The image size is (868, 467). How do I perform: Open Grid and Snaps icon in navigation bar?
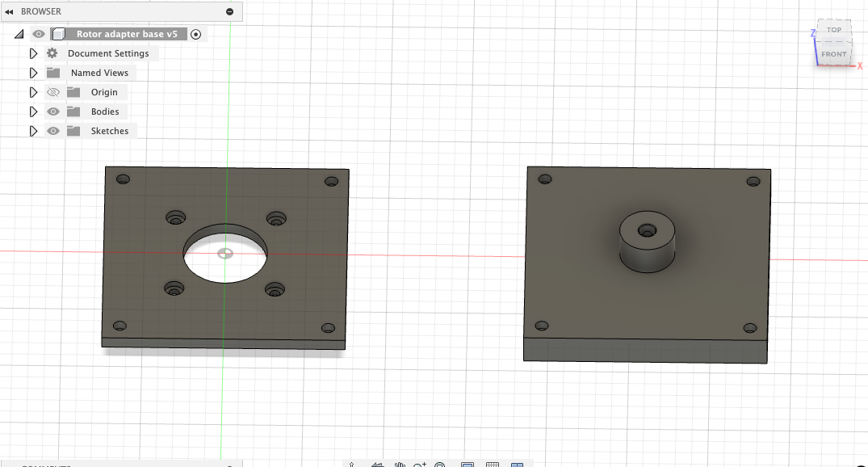click(492, 465)
